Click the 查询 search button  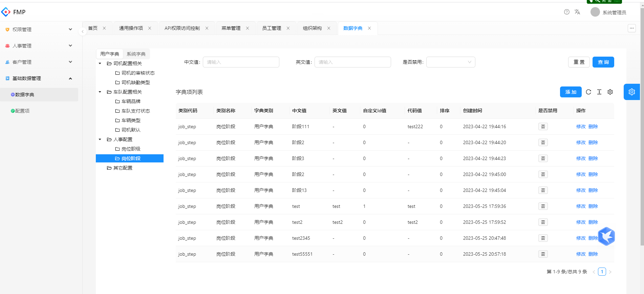pos(603,62)
